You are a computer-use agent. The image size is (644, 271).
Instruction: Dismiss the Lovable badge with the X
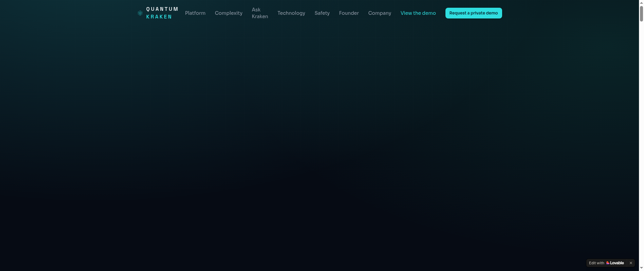coord(631,263)
